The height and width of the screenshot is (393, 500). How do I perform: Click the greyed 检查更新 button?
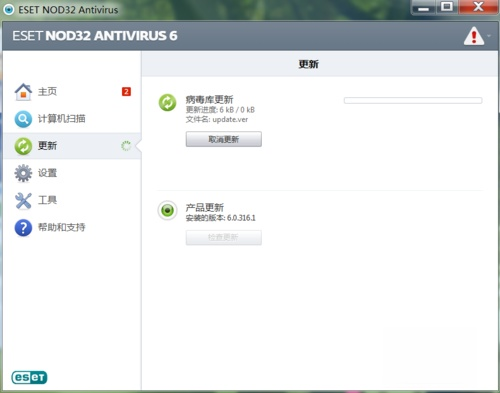click(x=224, y=238)
